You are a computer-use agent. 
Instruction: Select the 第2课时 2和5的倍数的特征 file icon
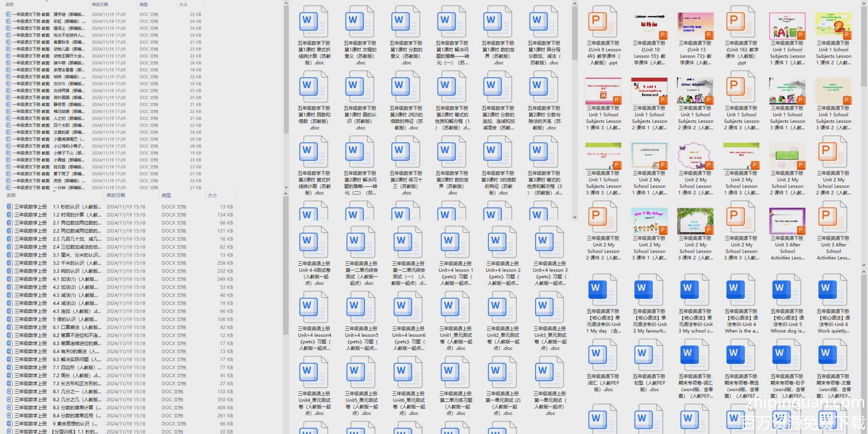(x=406, y=87)
